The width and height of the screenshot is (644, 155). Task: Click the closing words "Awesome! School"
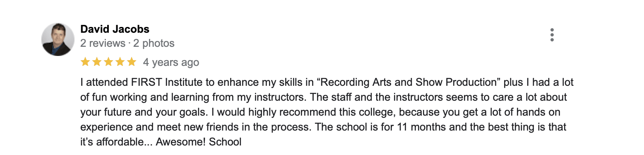pos(199,142)
